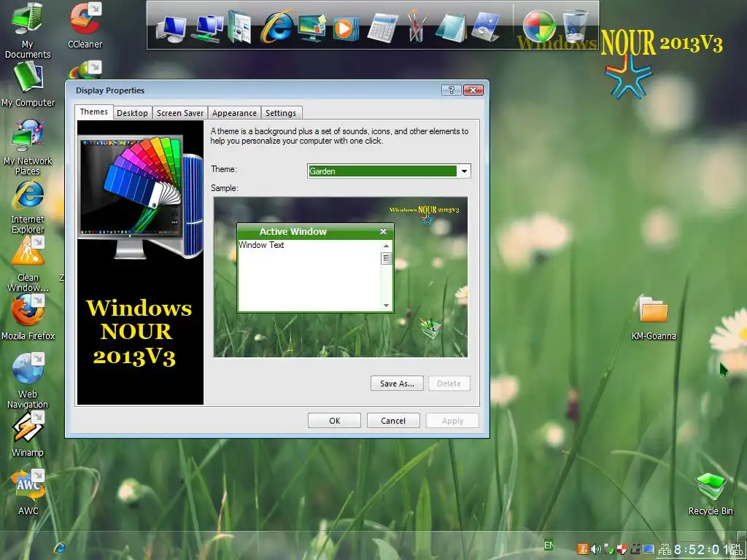747x560 pixels.
Task: Open My Documents desktop icon
Action: click(x=27, y=29)
